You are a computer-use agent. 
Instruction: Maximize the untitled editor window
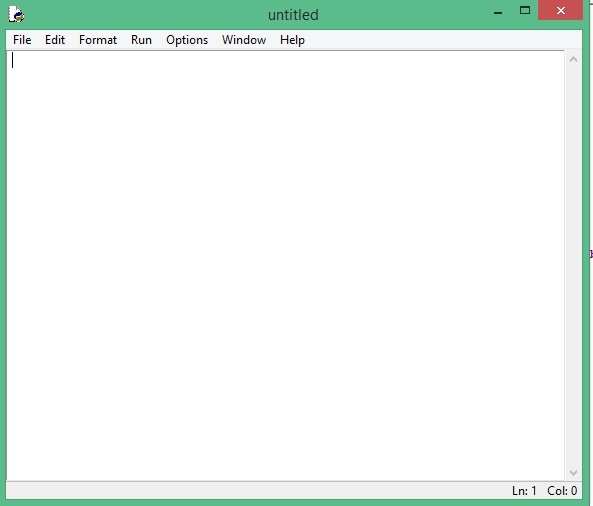click(525, 11)
